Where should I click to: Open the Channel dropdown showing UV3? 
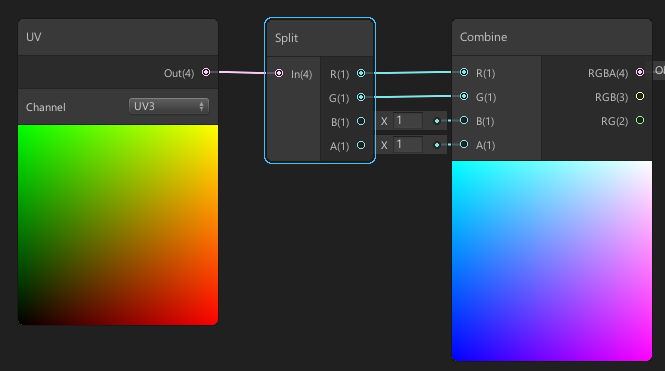point(169,106)
